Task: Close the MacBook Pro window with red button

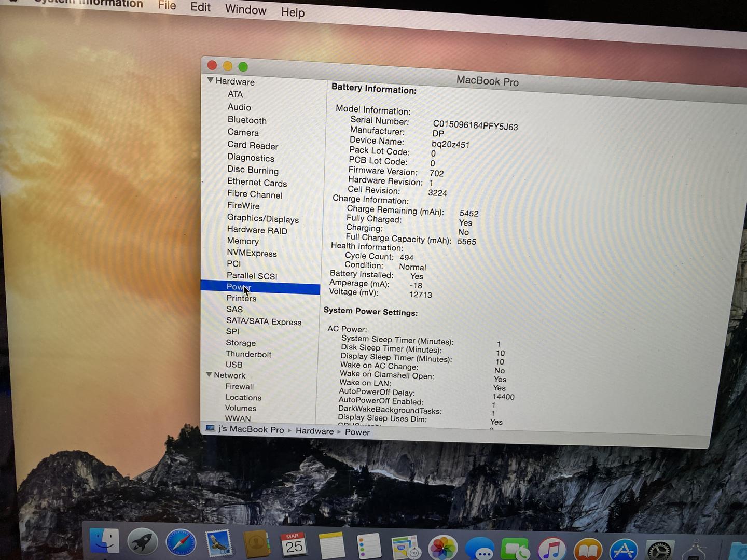Action: click(x=212, y=65)
